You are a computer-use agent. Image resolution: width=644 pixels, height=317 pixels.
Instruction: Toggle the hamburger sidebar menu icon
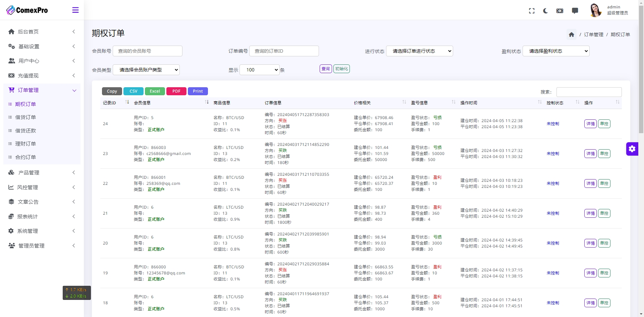click(x=75, y=10)
